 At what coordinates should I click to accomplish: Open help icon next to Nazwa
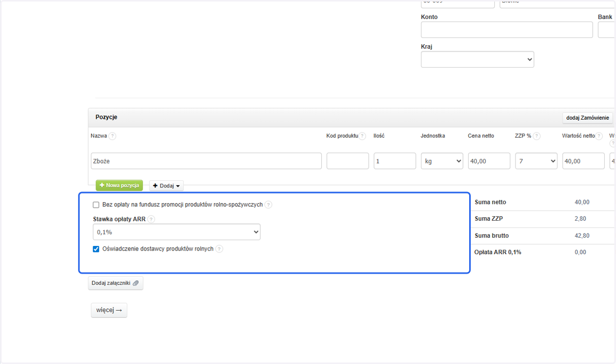[112, 136]
